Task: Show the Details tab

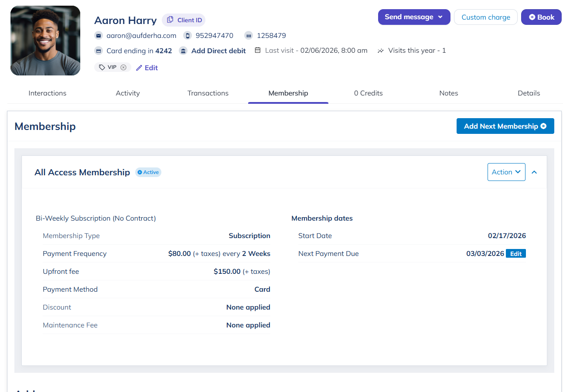Action: click(529, 93)
